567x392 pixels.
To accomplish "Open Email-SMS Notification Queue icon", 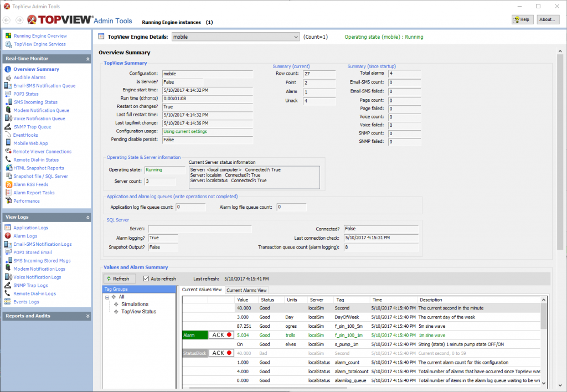I will point(8,86).
